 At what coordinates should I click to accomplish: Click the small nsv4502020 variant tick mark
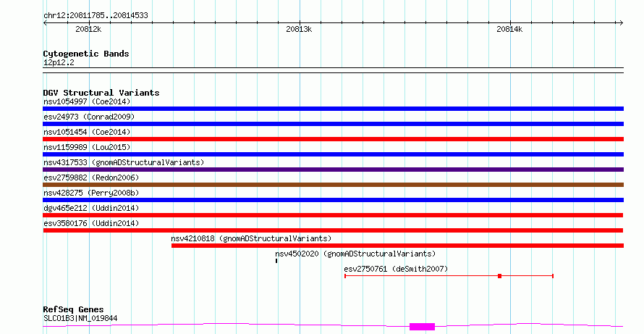tap(276, 261)
